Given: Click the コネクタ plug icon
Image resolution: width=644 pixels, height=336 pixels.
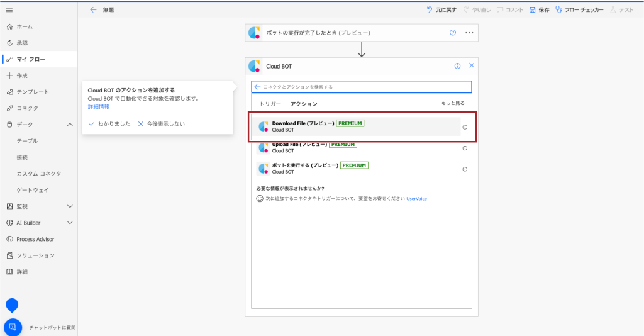Looking at the screenshot, I should point(9,108).
